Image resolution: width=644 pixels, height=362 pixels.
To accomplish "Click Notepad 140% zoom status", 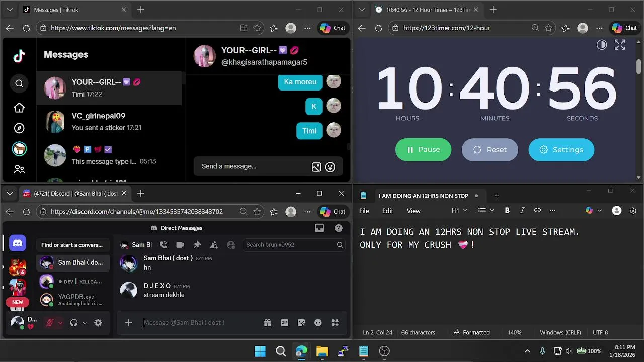I will tap(515, 333).
